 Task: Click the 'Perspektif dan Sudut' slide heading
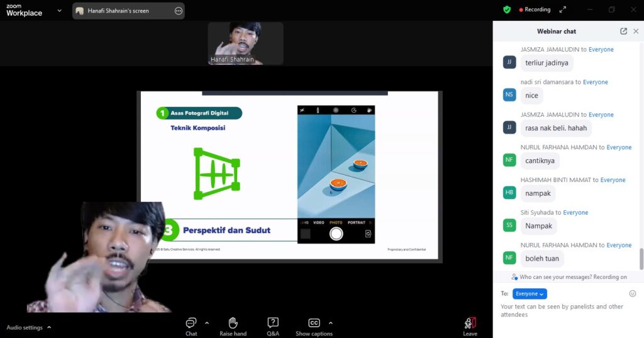tap(226, 230)
